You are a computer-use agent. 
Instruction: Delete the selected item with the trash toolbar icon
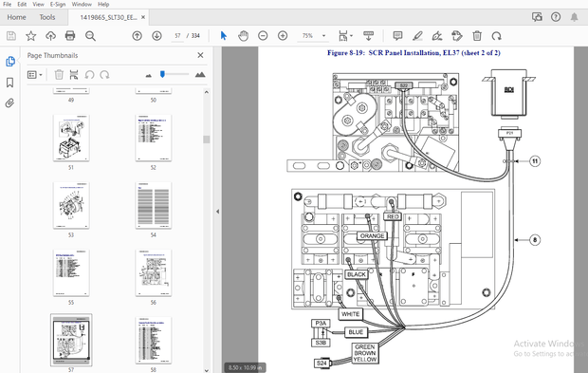coord(477,36)
